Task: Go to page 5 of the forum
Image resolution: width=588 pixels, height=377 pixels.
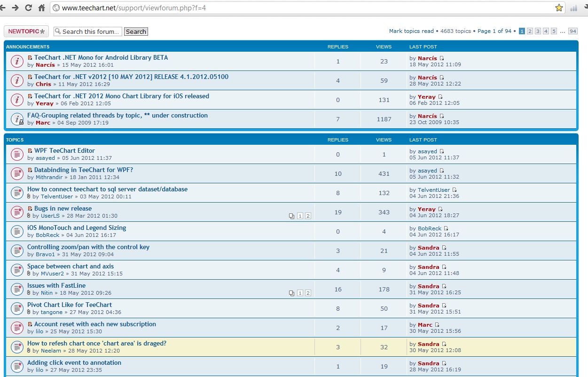Action: point(554,31)
